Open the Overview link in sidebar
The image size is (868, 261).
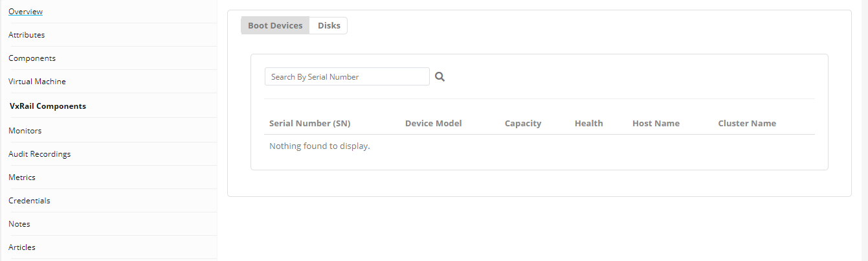[26, 12]
